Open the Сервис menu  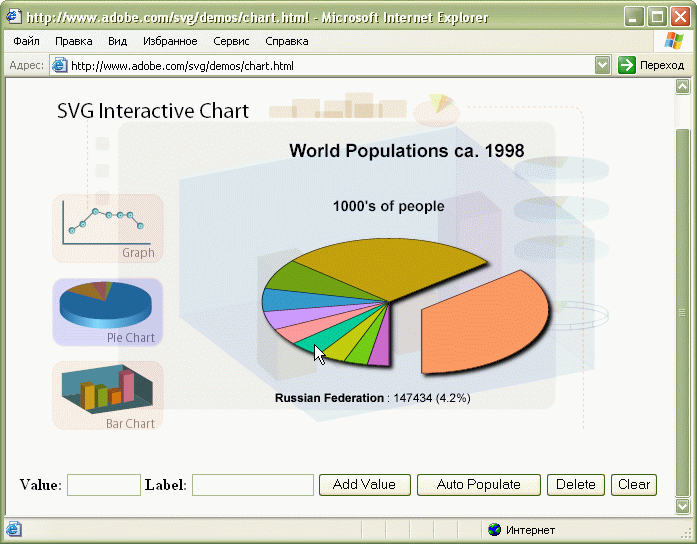[x=231, y=41]
